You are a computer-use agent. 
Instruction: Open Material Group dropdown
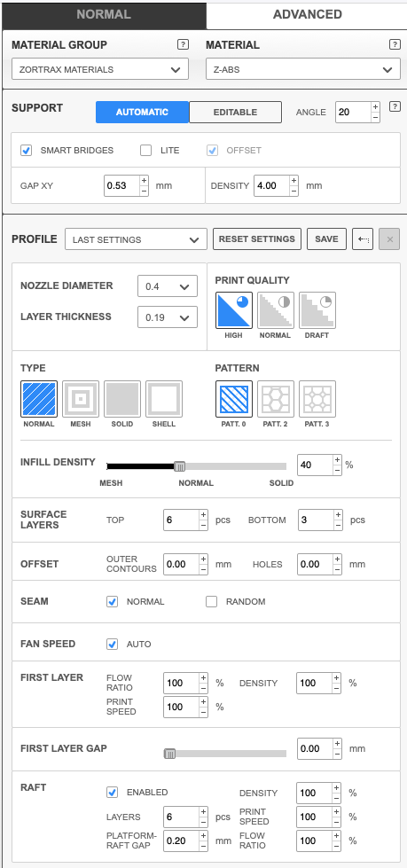point(100,70)
